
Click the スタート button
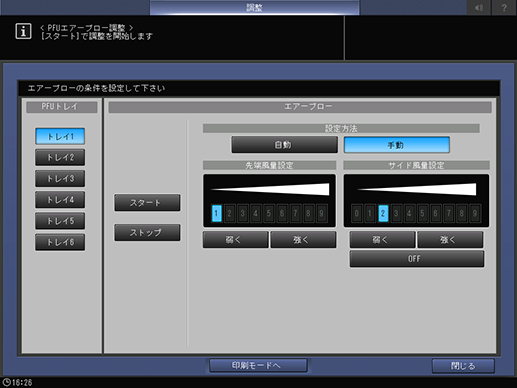[x=147, y=203]
